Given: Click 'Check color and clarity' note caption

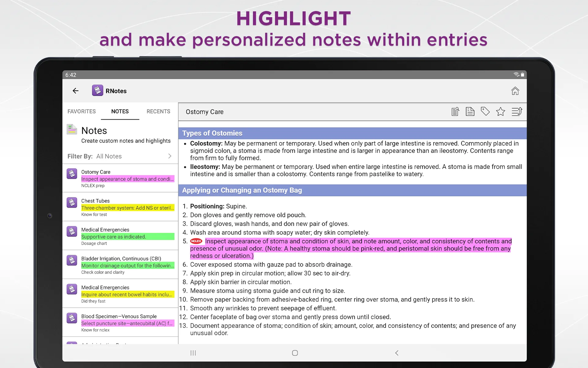Looking at the screenshot, I should [103, 272].
